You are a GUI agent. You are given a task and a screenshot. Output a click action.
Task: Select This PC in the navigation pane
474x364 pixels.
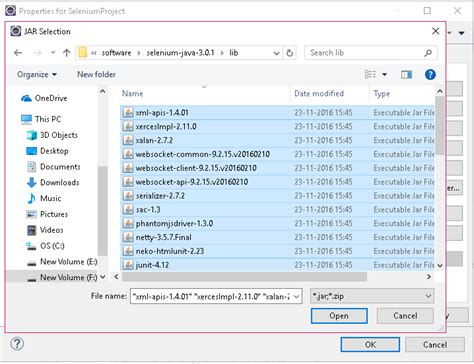tap(41, 119)
